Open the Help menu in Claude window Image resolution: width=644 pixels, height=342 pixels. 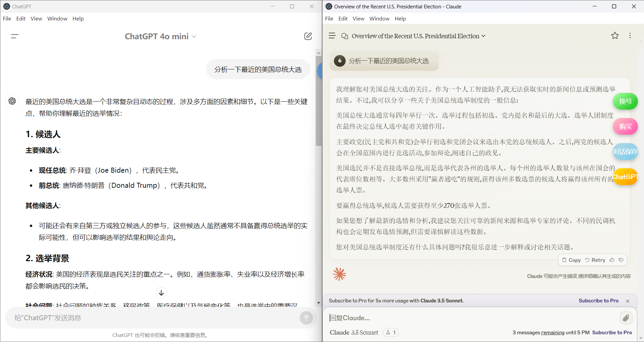pos(400,18)
